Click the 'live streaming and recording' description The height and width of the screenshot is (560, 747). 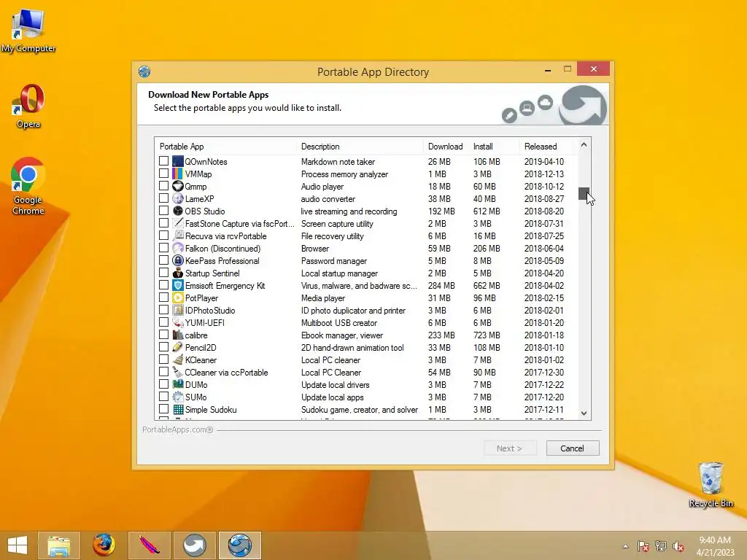[349, 211]
